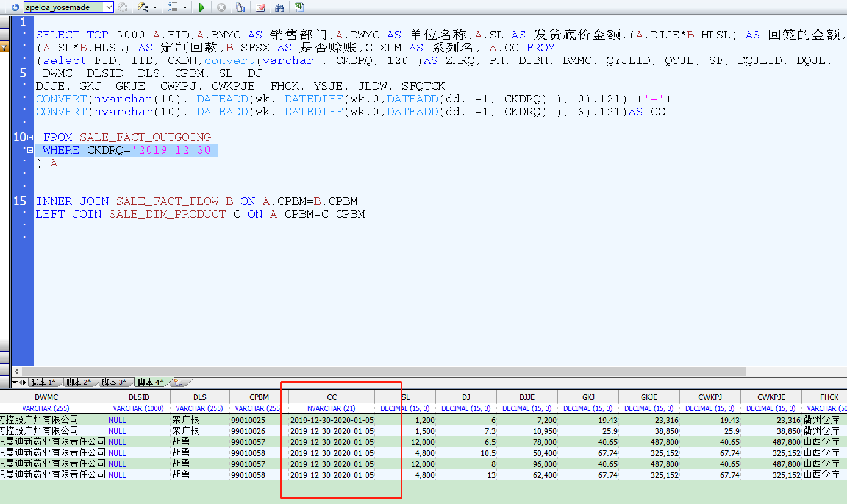847x504 pixels.
Task: Collapse the code fold at line 10
Action: (30, 138)
